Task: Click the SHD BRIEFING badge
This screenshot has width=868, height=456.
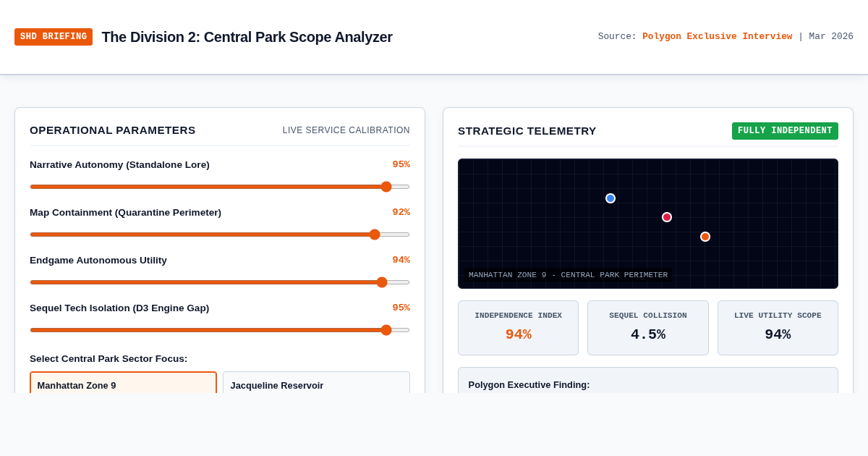Action: (x=54, y=37)
